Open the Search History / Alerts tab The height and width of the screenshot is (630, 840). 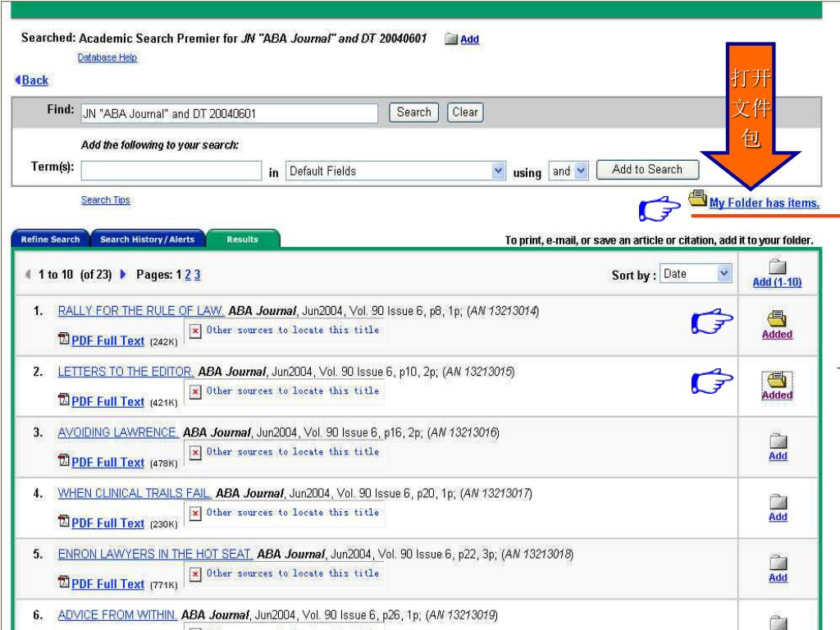click(x=148, y=239)
